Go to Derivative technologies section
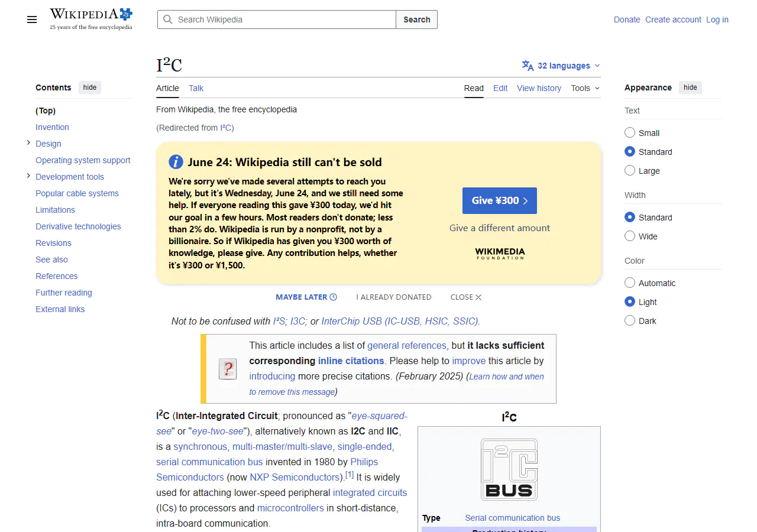757x532 pixels. click(x=78, y=226)
